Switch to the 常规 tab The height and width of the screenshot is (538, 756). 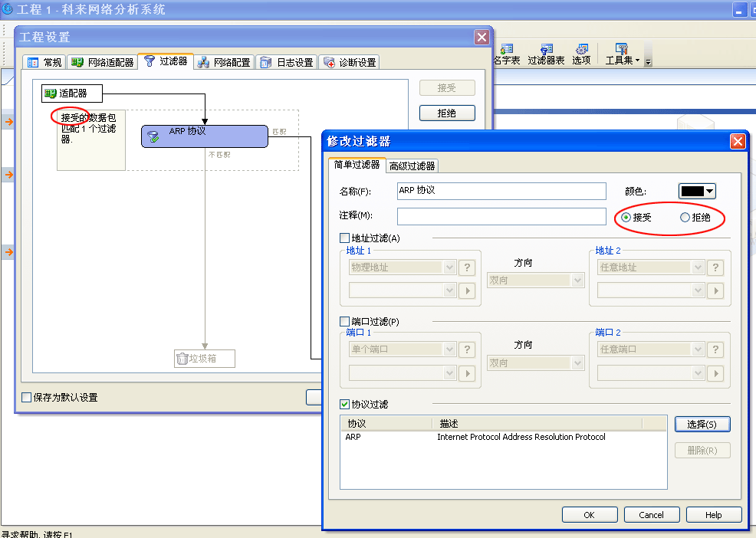[x=44, y=63]
